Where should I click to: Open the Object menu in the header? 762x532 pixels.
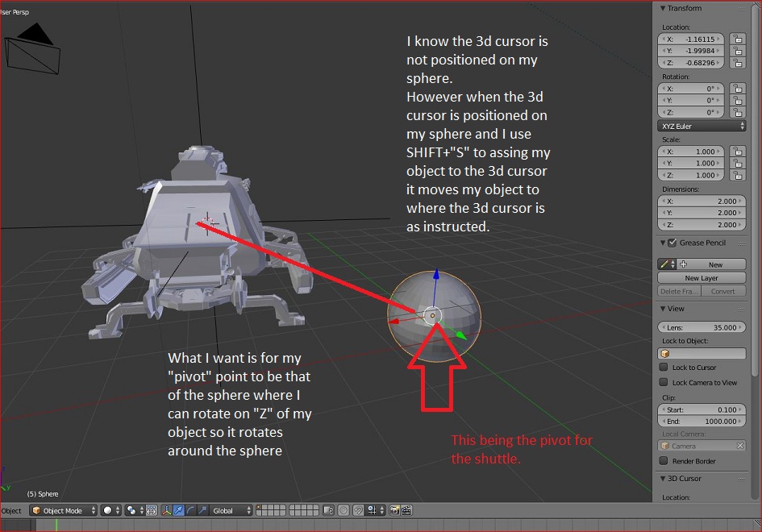12,510
